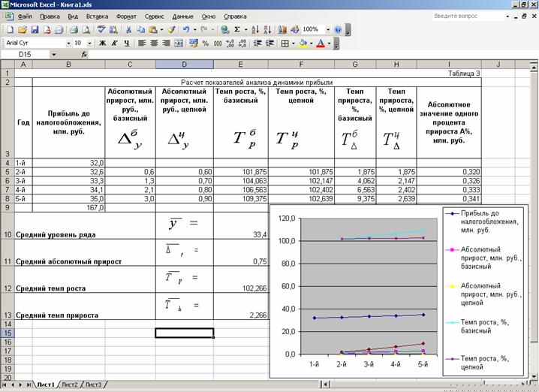Decrease decimal places icon
The width and height of the screenshot is (539, 392).
tap(242, 44)
